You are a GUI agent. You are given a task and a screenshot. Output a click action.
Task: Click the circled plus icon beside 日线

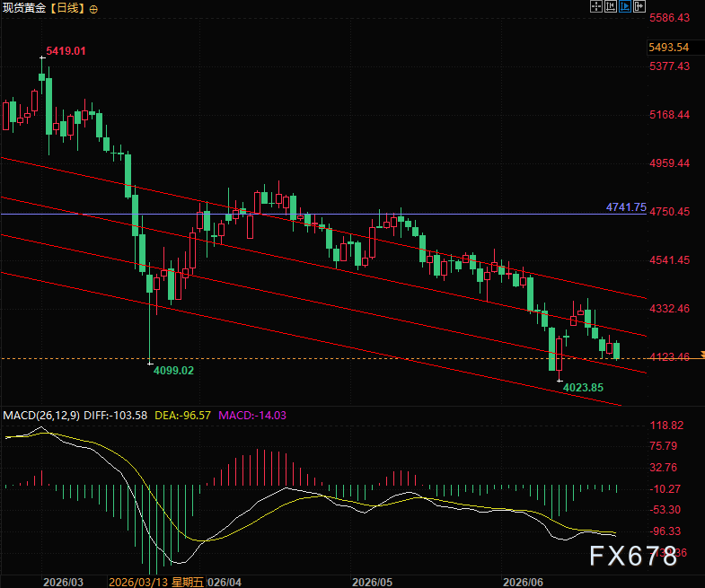pos(93,9)
